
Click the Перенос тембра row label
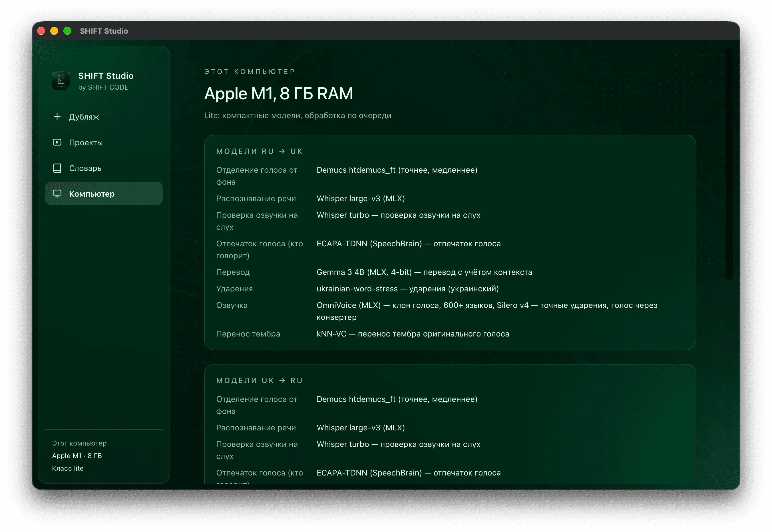248,334
